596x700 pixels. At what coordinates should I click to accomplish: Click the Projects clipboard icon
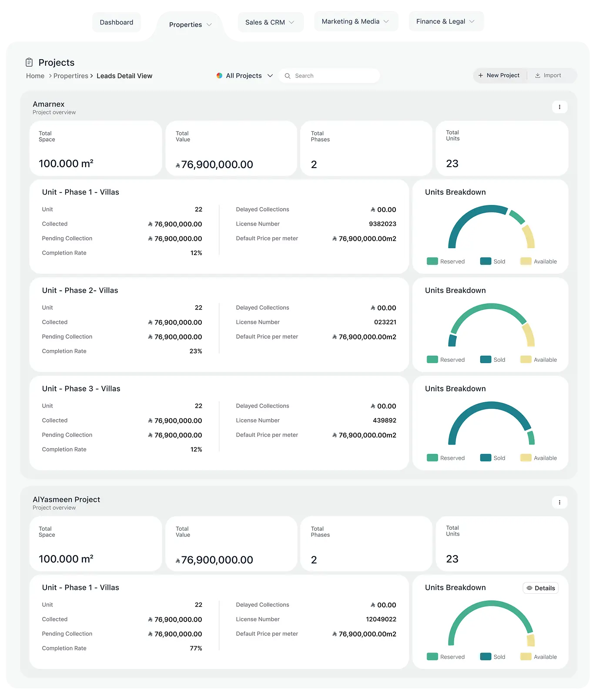(29, 62)
